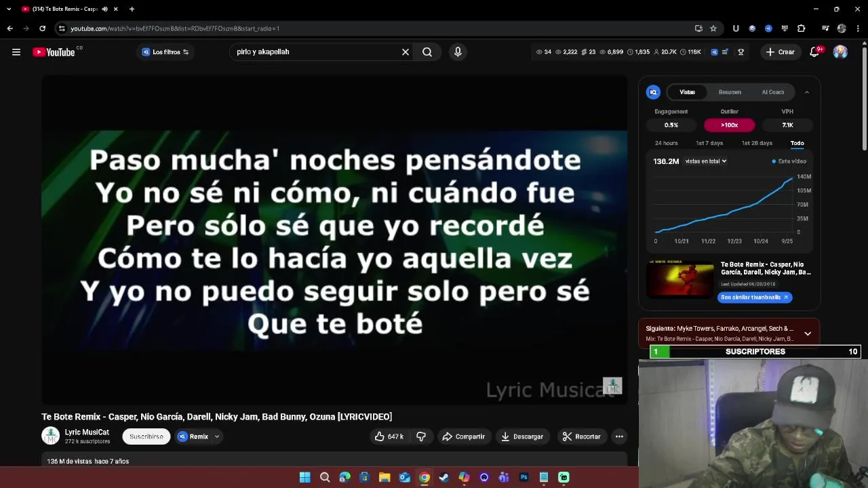Run search with the magnifier button
The width and height of the screenshot is (868, 488).
tap(427, 52)
